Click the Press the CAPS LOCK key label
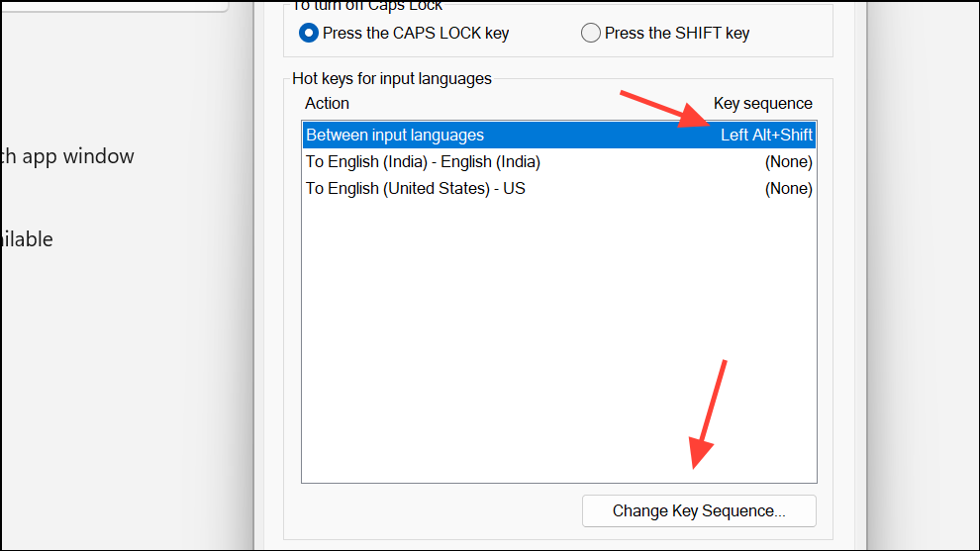The height and width of the screenshot is (551, 980). click(416, 33)
